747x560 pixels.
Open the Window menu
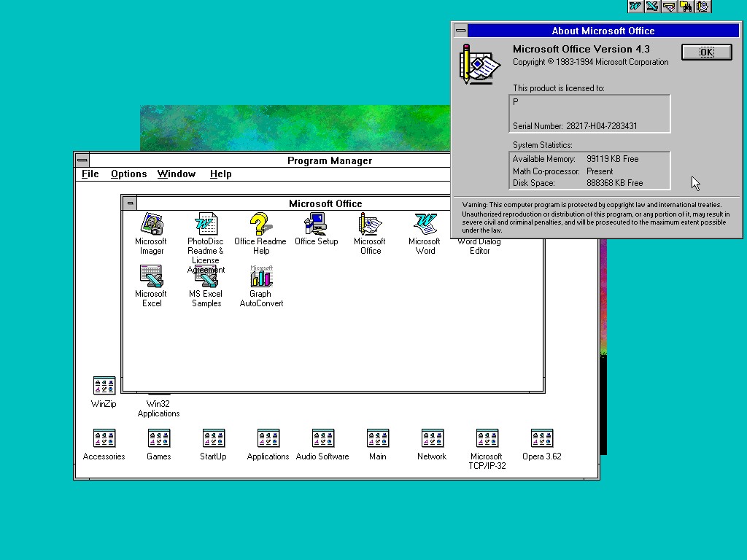177,174
